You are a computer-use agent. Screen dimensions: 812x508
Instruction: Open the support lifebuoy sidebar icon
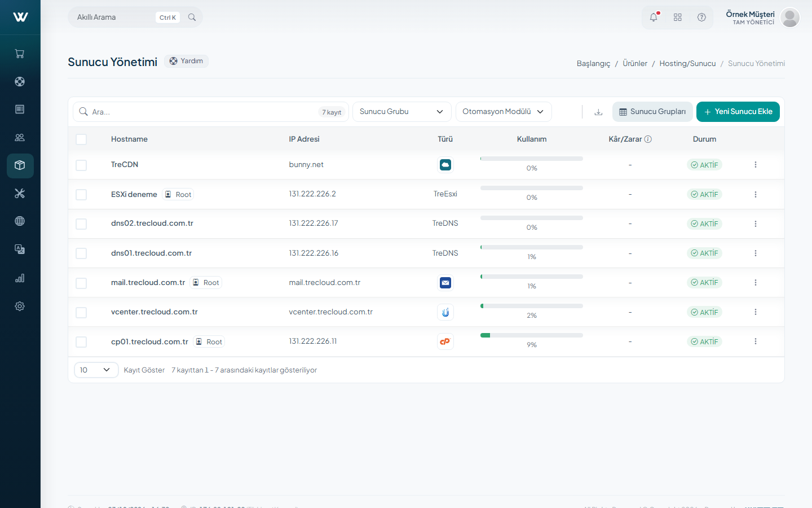(20, 81)
